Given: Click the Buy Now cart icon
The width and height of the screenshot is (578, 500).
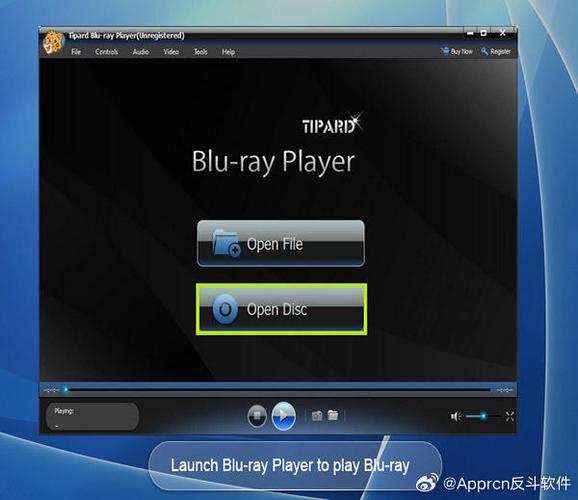Looking at the screenshot, I should click(445, 51).
